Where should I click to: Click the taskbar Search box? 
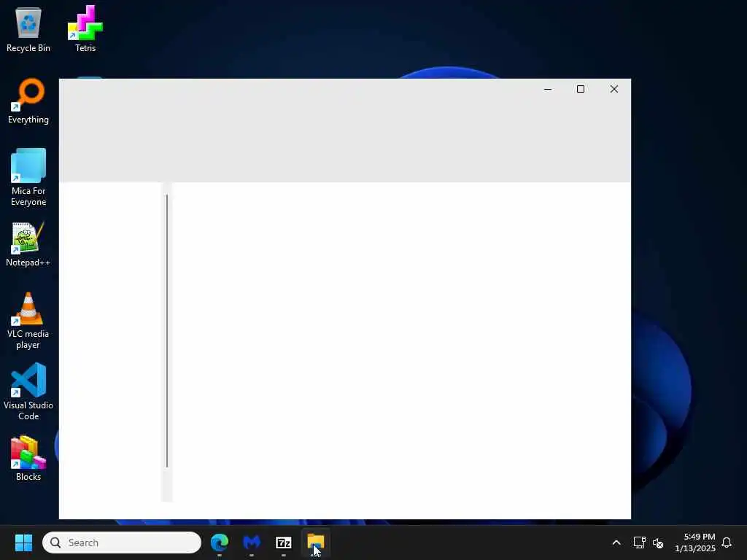122,542
